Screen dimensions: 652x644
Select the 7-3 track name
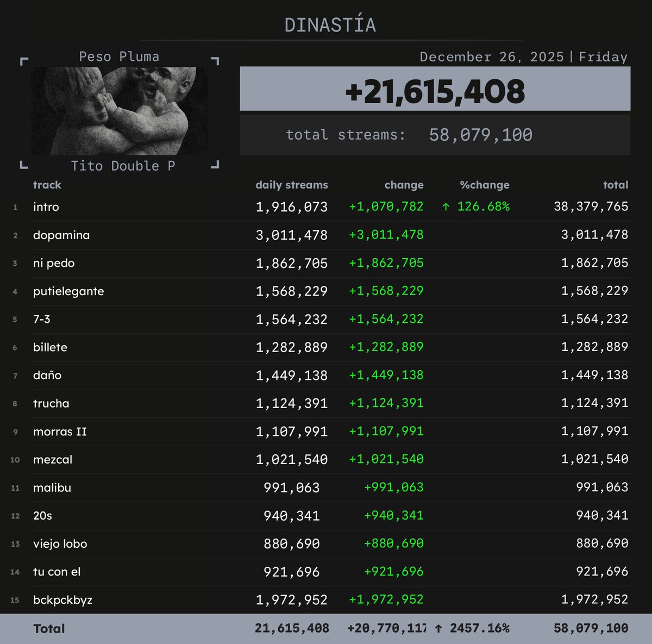pos(42,319)
